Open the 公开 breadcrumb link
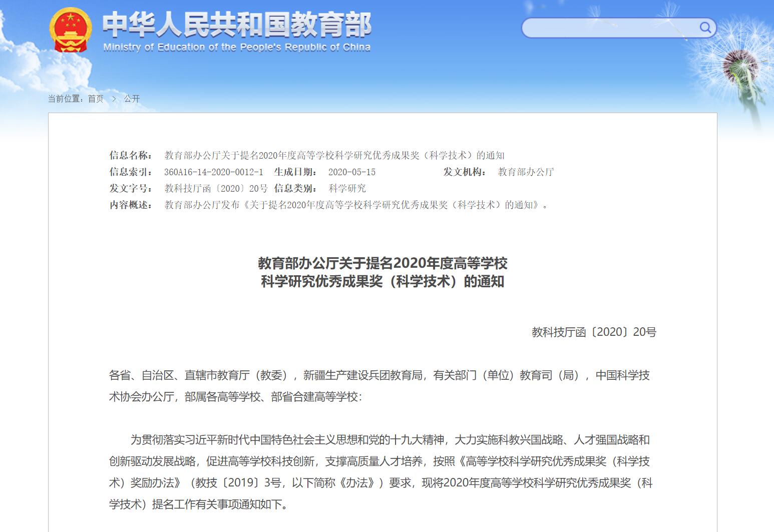Image resolution: width=774 pixels, height=532 pixels. (132, 99)
